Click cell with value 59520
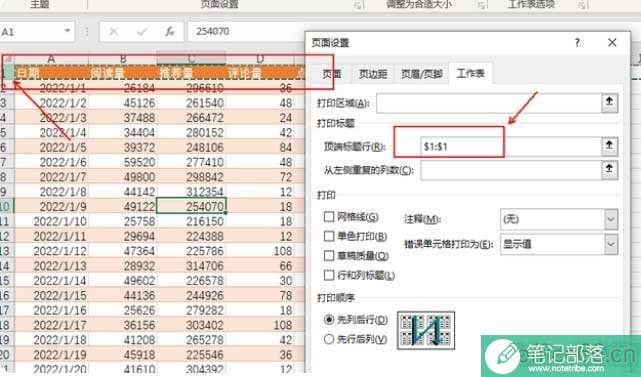 [123, 162]
